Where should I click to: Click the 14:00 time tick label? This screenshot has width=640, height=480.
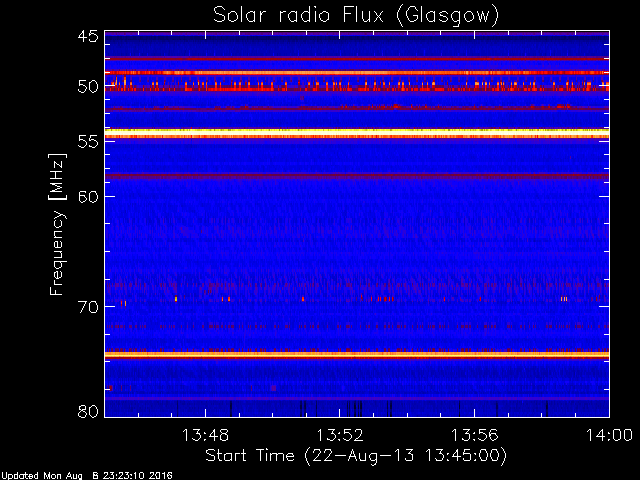pyautogui.click(x=609, y=435)
